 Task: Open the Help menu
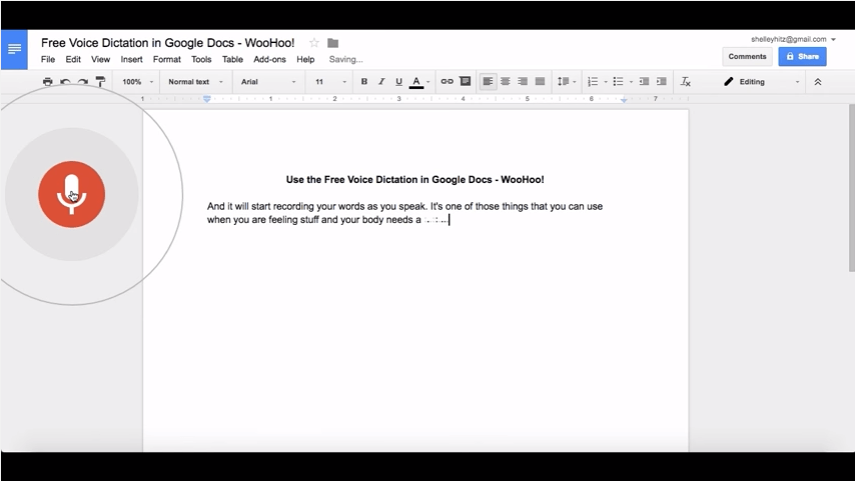click(x=305, y=59)
